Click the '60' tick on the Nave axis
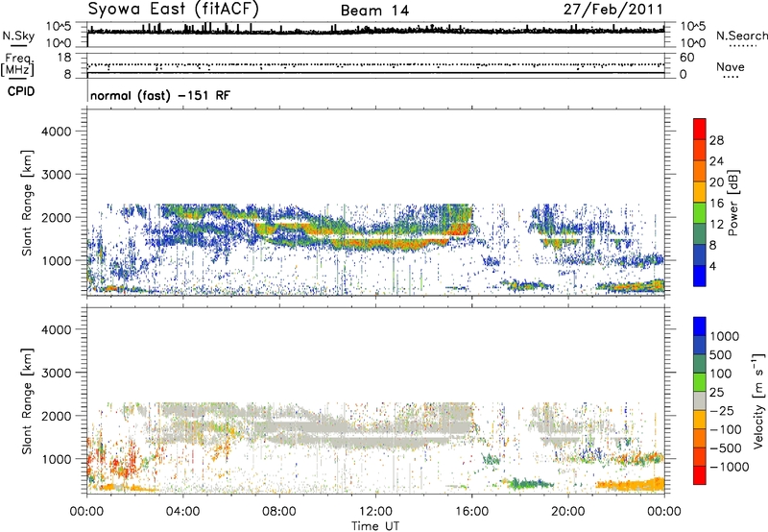Image resolution: width=768 pixels, height=532 pixels. pos(686,58)
